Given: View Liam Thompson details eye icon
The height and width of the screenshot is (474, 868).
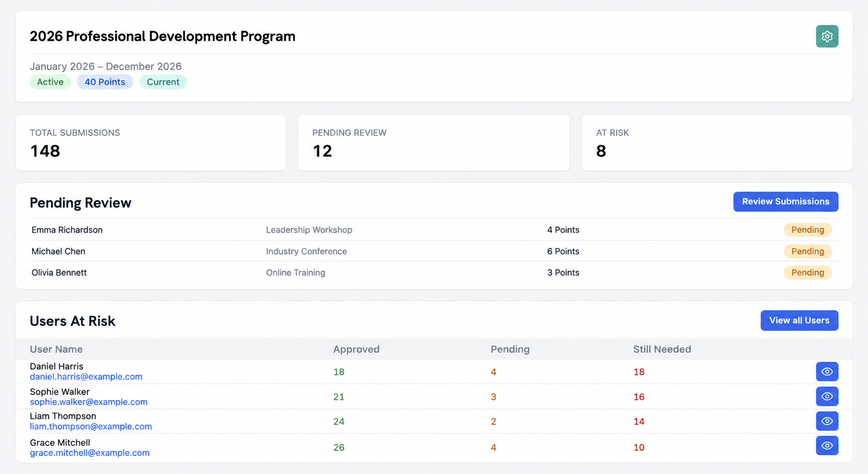Looking at the screenshot, I should click(827, 421).
